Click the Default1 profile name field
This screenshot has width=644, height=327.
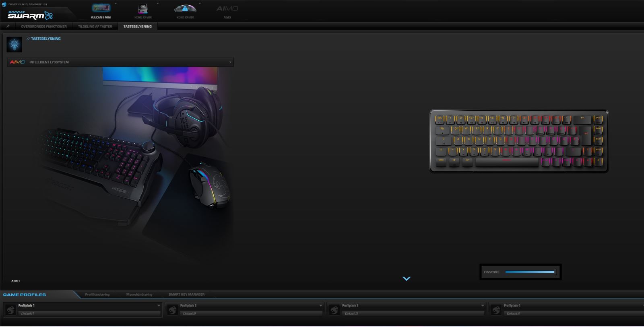point(90,313)
